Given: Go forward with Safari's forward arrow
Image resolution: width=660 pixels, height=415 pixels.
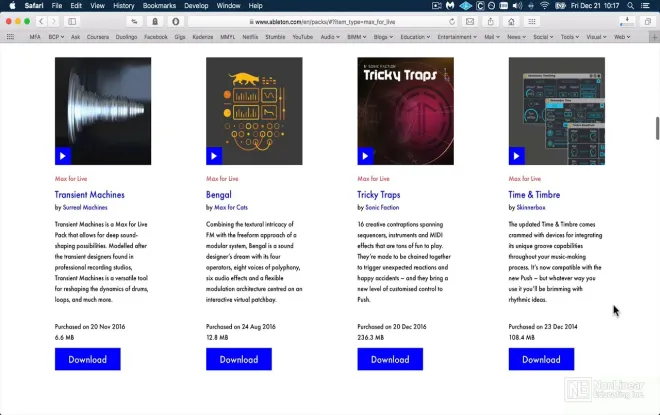Looking at the screenshot, I should pyautogui.click(x=53, y=21).
